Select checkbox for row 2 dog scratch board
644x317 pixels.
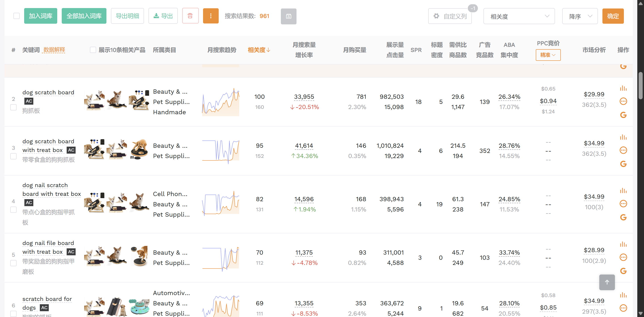(13, 108)
